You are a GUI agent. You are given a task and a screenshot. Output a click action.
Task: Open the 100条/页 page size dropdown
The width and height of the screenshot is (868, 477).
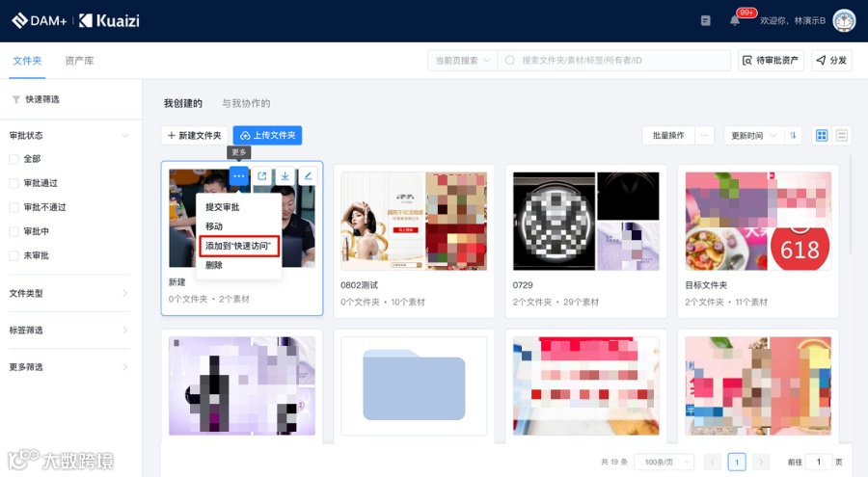(x=664, y=462)
